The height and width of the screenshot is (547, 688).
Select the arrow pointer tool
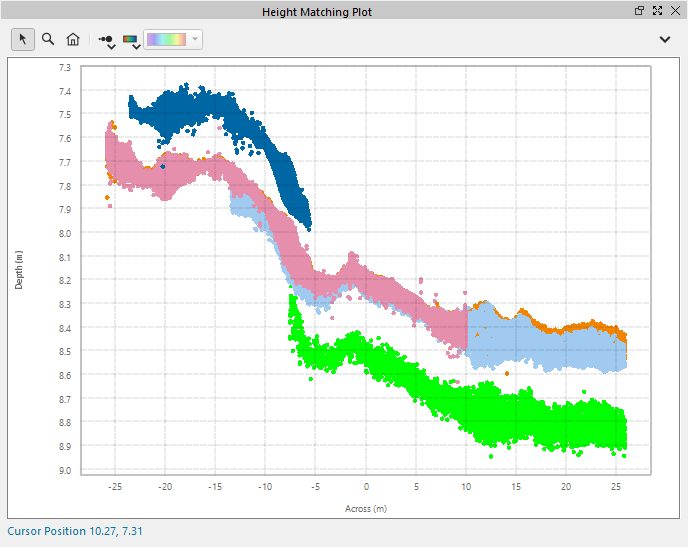(x=23, y=39)
